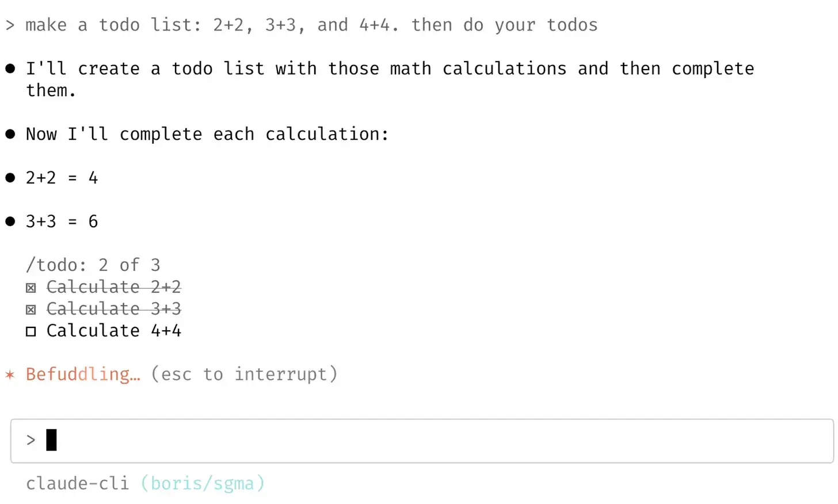Select the struck-through "Calculate 2+2" item
This screenshot has width=838, height=504.
(x=114, y=287)
